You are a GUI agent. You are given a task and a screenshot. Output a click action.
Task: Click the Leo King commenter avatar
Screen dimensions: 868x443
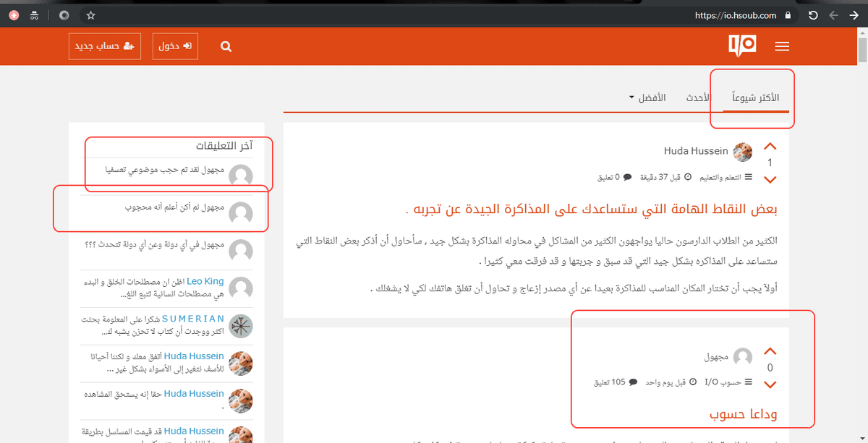pos(241,288)
